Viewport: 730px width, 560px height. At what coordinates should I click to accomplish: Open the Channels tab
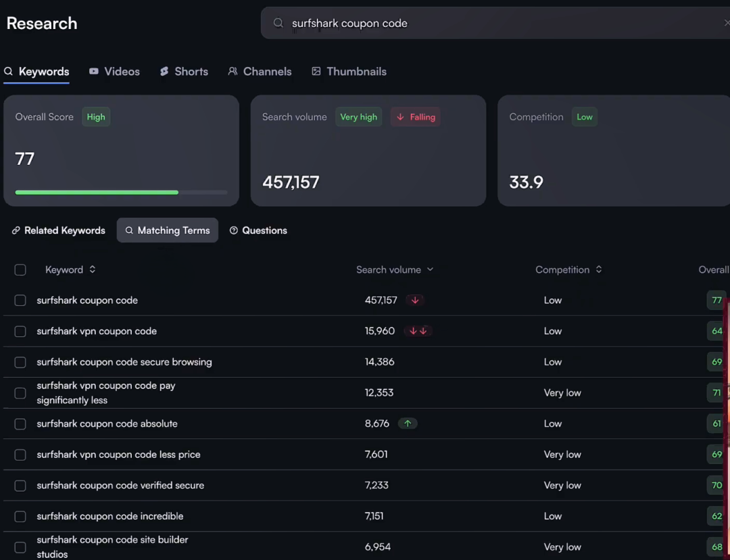point(260,72)
